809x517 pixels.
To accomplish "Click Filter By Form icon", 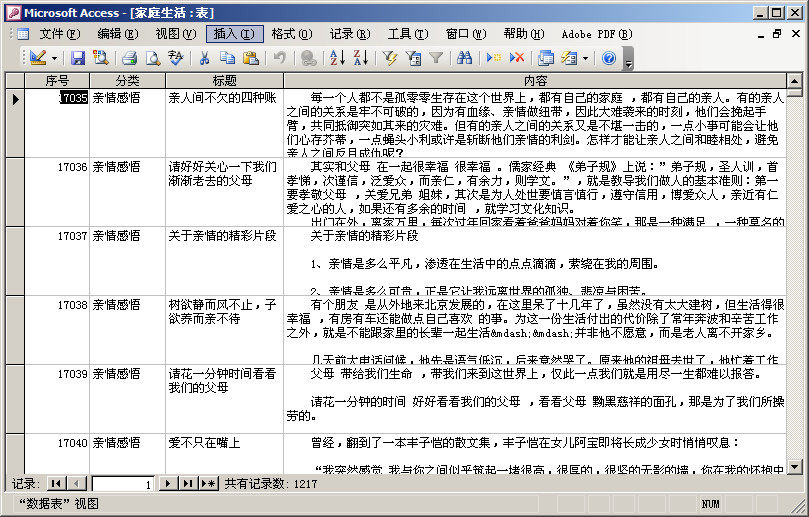I will (413, 58).
